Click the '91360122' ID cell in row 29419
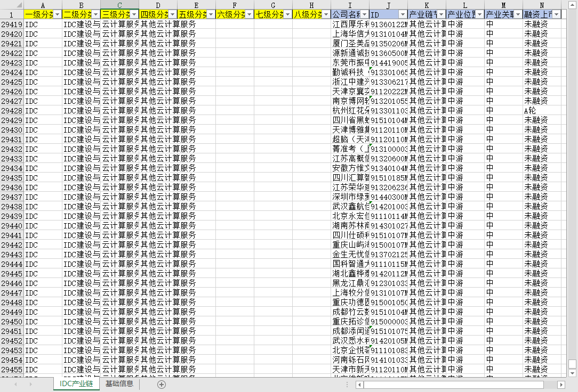This screenshot has width=578, height=392. pos(388,24)
